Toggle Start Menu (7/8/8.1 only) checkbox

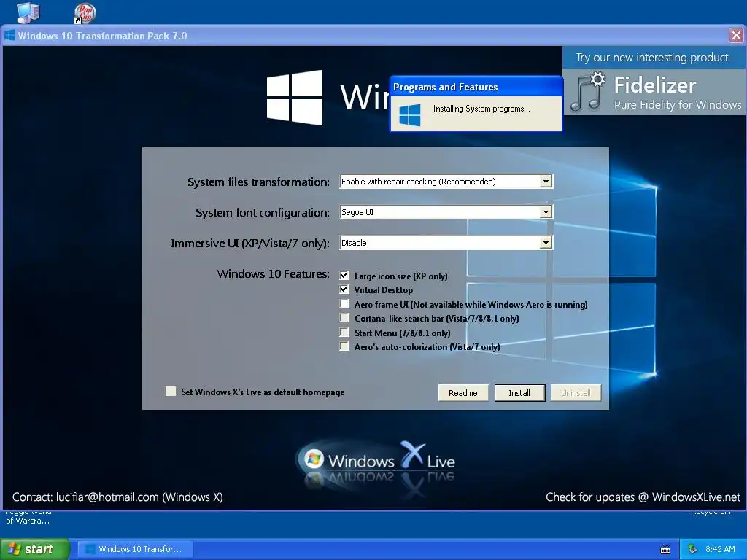[x=344, y=332]
